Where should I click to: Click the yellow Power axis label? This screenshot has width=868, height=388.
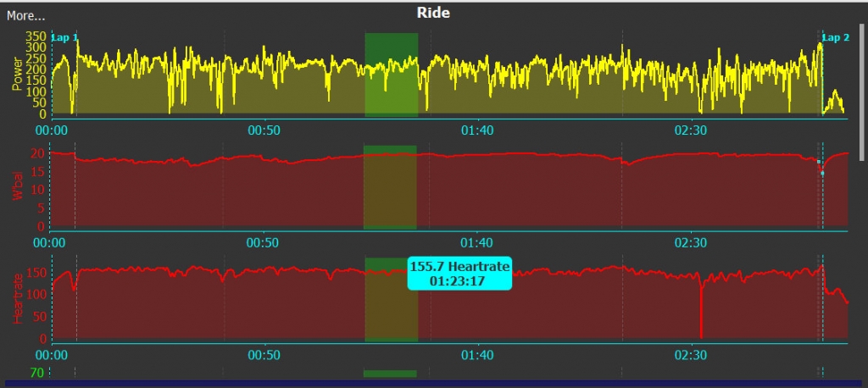pyautogui.click(x=16, y=74)
